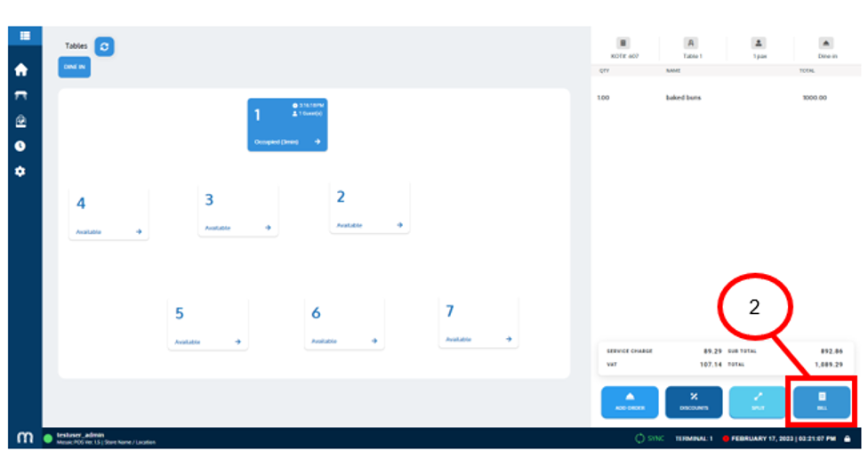This screenshot has height=459, width=868.
Task: Click the KOT# 607 icon
Action: coord(623,46)
